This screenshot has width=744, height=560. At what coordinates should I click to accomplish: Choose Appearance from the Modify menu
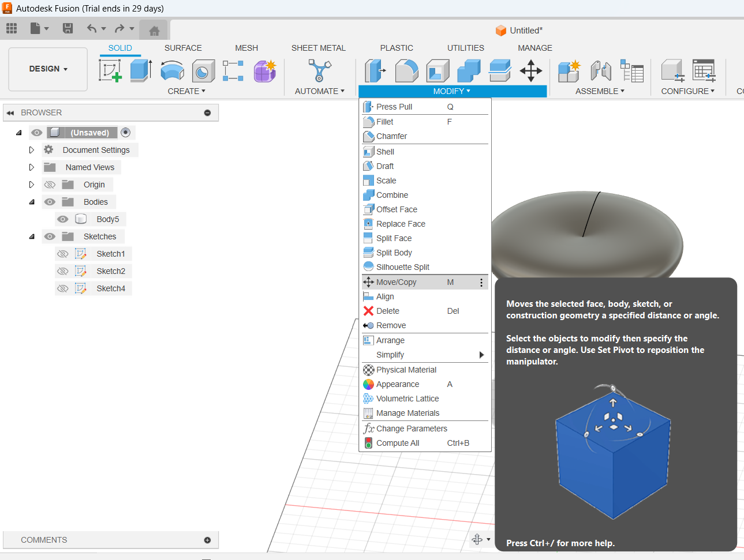pos(425,384)
